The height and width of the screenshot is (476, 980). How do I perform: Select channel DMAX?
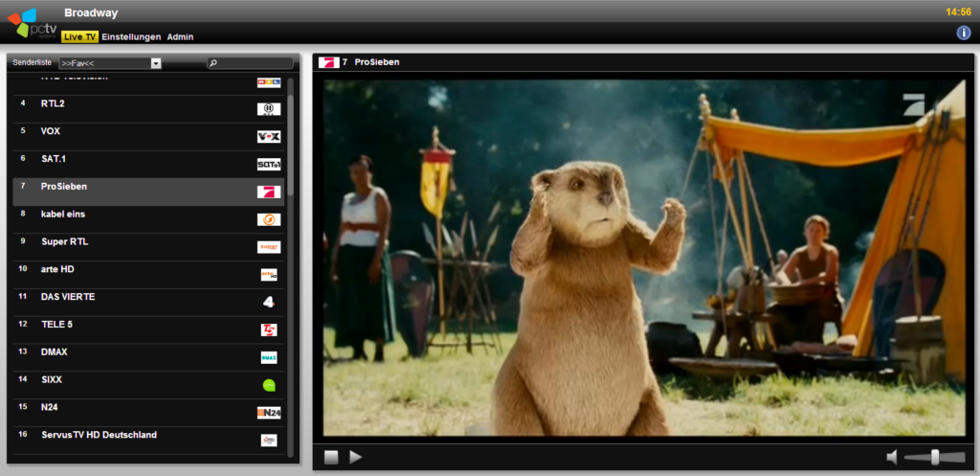(x=148, y=358)
